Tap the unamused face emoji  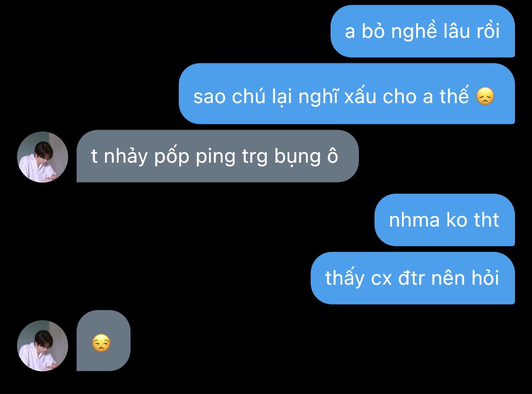tap(101, 343)
